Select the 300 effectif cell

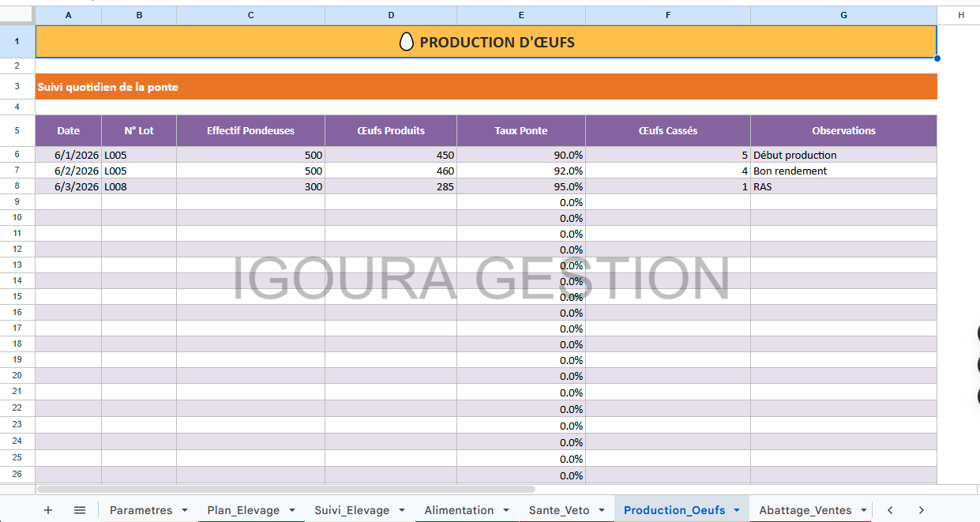pyautogui.click(x=251, y=186)
